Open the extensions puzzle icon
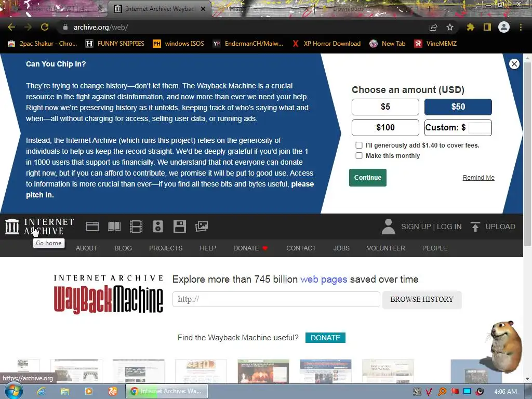532x399 pixels. pos(470,27)
